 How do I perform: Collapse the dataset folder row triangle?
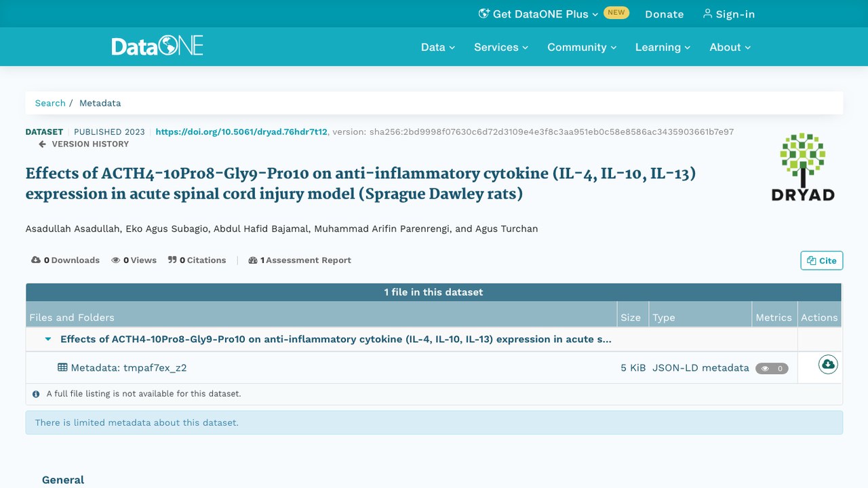click(48, 339)
